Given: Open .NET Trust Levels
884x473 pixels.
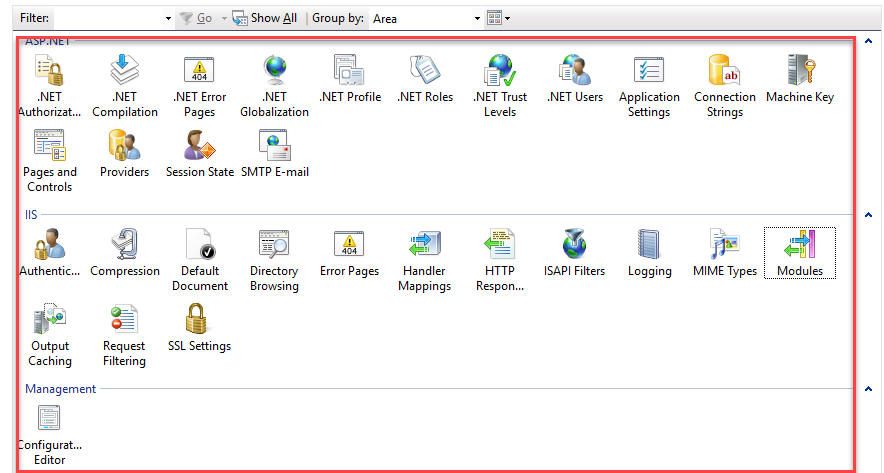Looking at the screenshot, I should click(500, 86).
